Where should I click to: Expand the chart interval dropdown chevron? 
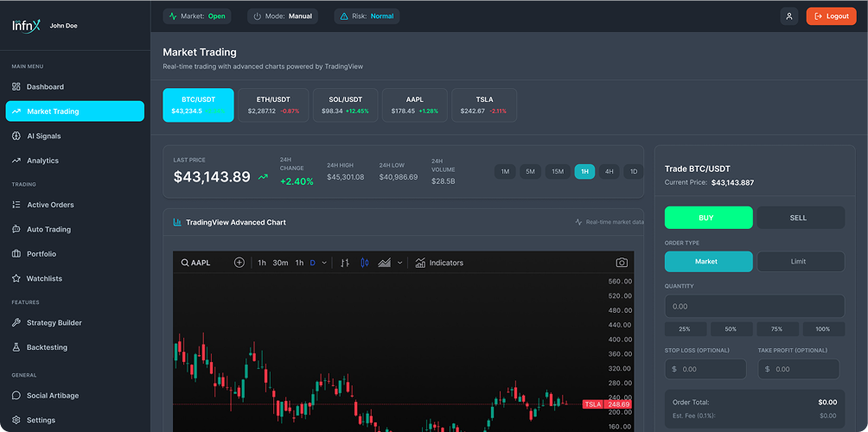tap(324, 263)
